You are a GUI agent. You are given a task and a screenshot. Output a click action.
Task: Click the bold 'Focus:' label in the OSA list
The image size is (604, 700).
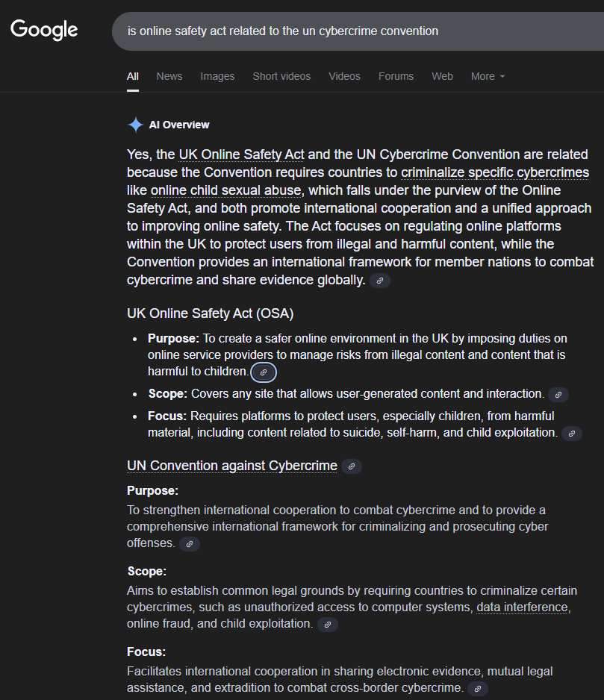pyautogui.click(x=167, y=416)
